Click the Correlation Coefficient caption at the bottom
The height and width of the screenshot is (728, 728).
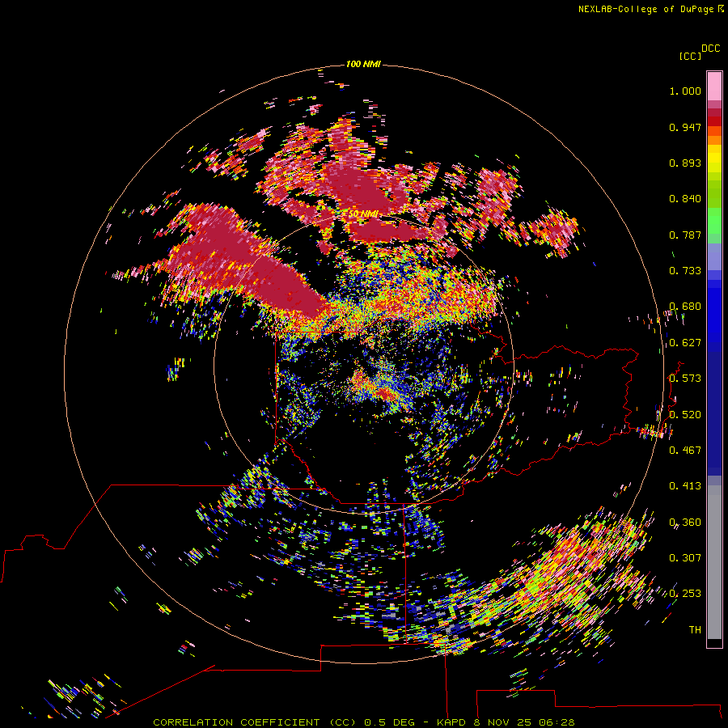coord(364,722)
